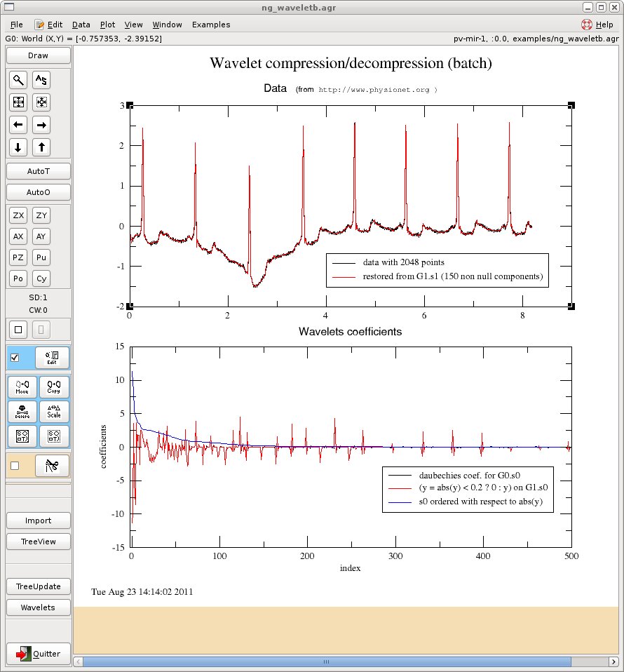Select the text annotation tool
624x672 pixels.
41,80
